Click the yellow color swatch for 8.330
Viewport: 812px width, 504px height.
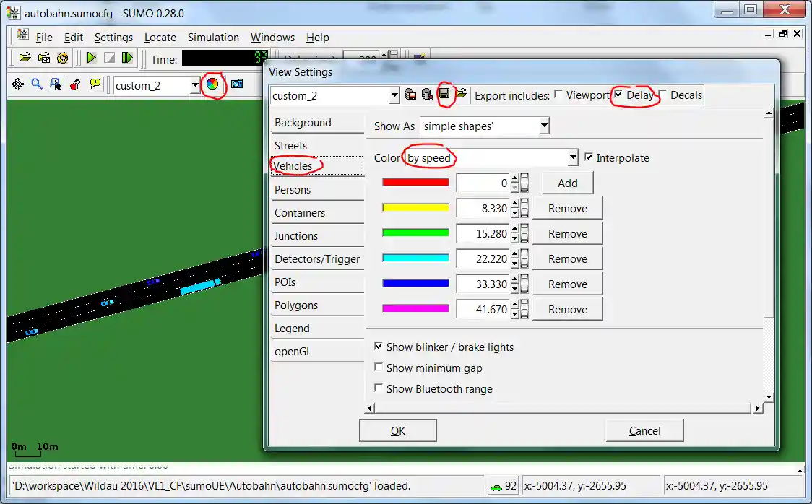point(415,208)
